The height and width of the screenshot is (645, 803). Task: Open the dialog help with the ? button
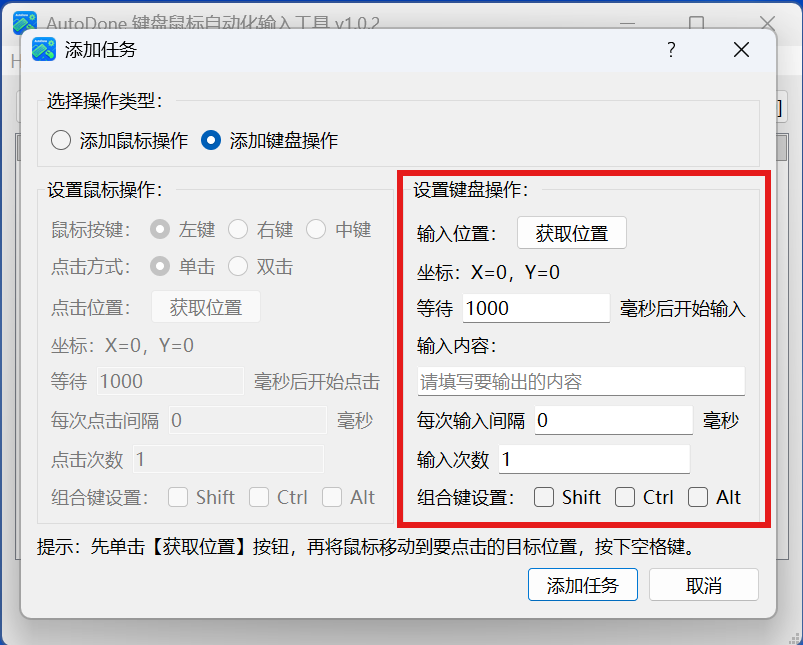tap(670, 49)
